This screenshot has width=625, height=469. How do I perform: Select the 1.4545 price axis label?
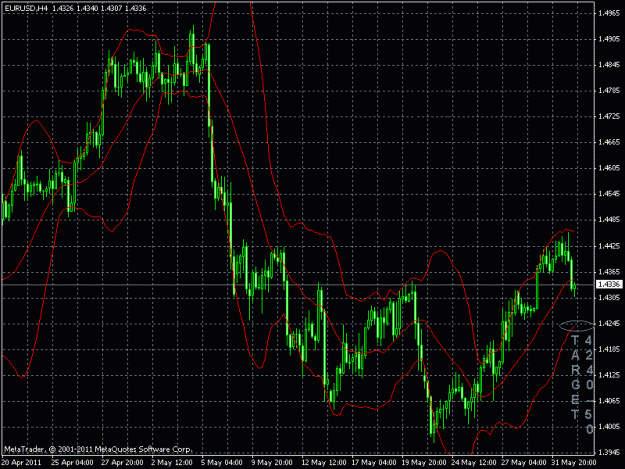pos(609,194)
